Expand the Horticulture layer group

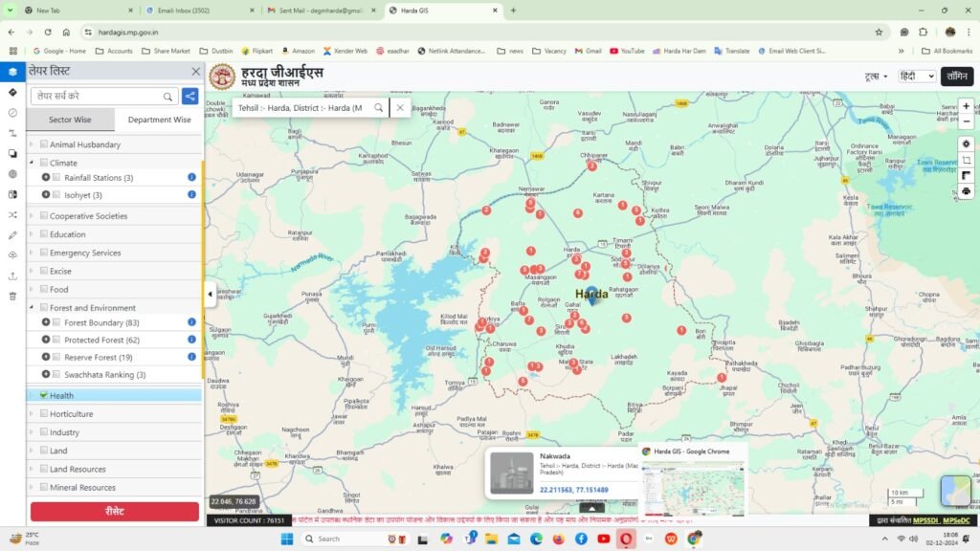coord(32,414)
